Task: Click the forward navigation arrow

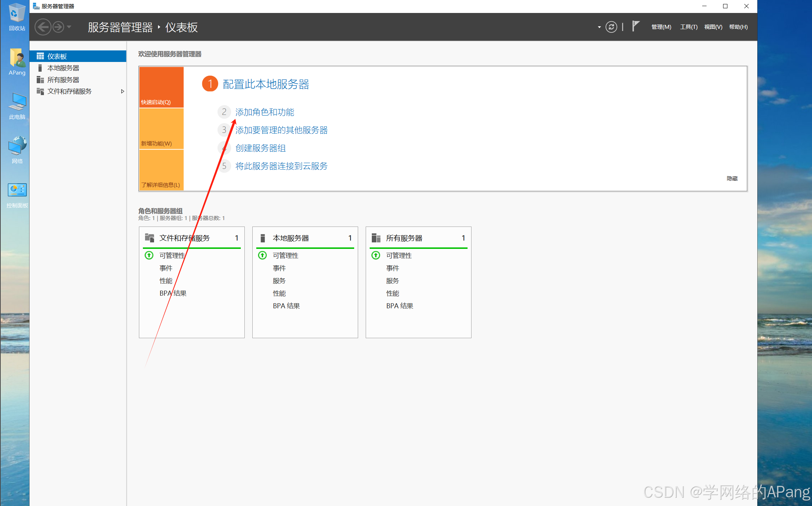Action: tap(58, 27)
